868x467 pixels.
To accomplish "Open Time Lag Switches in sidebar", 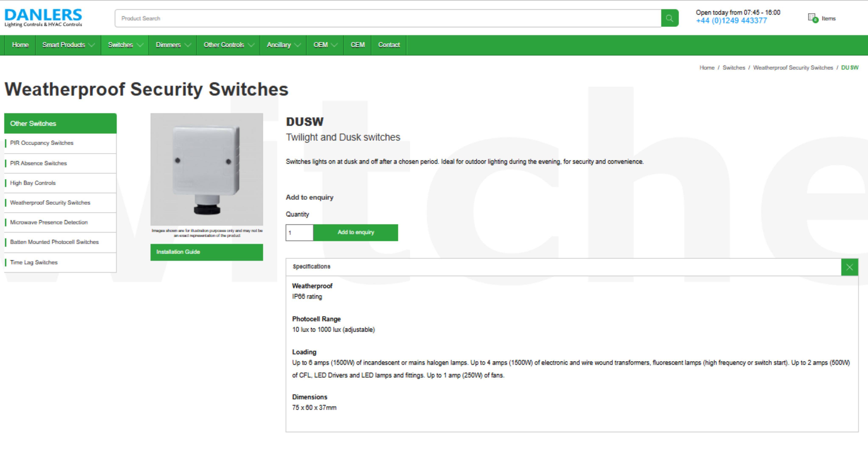I will coord(60,263).
